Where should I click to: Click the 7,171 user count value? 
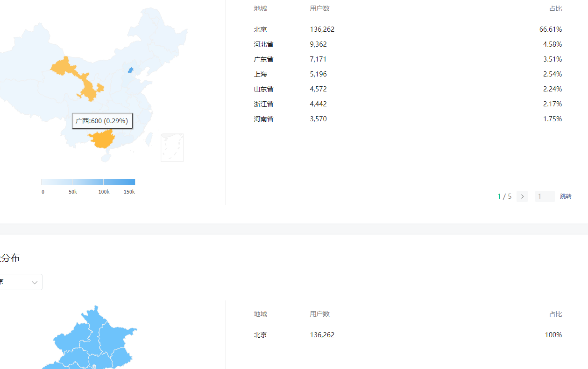tap(319, 59)
